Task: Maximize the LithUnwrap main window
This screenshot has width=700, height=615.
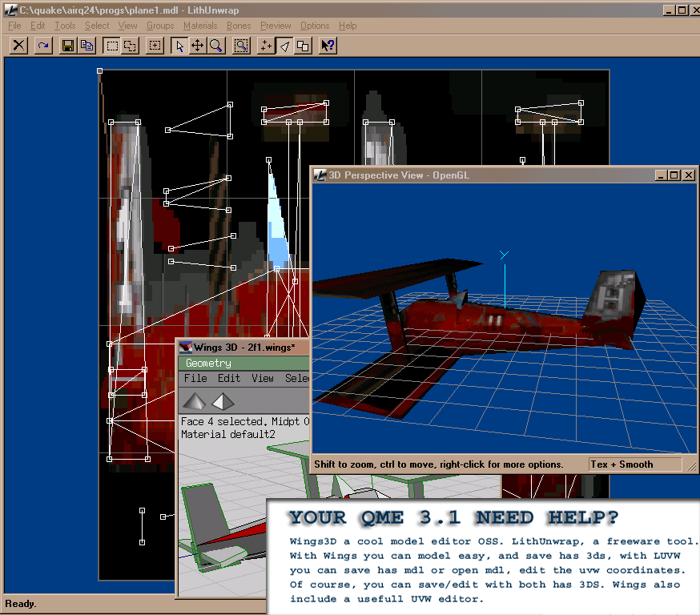Action: (x=682, y=10)
